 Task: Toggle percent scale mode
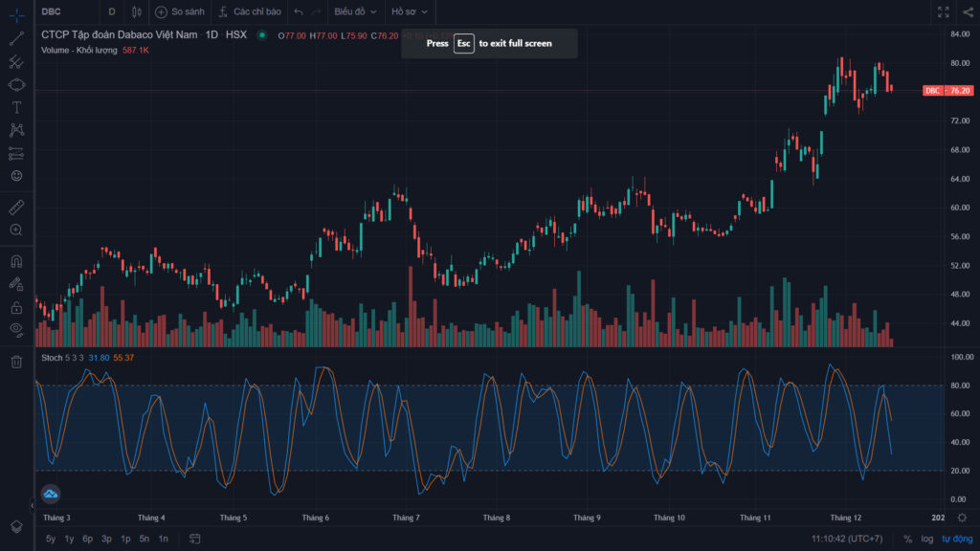[x=907, y=539]
